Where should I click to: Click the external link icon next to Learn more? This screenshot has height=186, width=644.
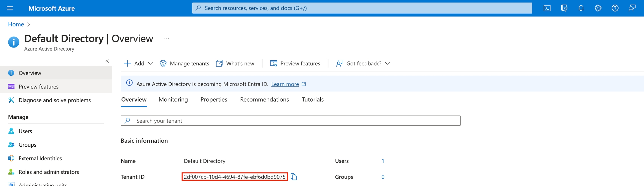pos(304,84)
